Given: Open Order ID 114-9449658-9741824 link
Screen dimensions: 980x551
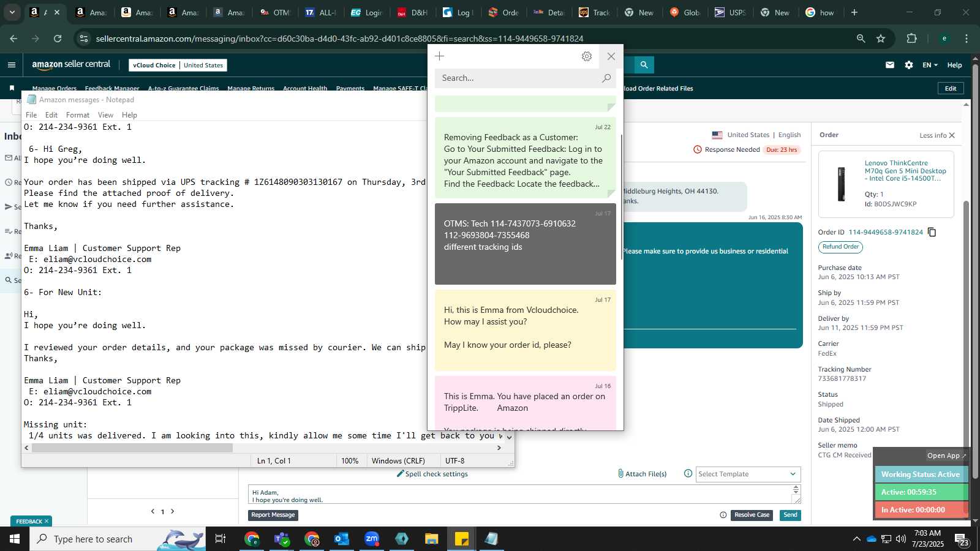Looking at the screenshot, I should pos(885,232).
